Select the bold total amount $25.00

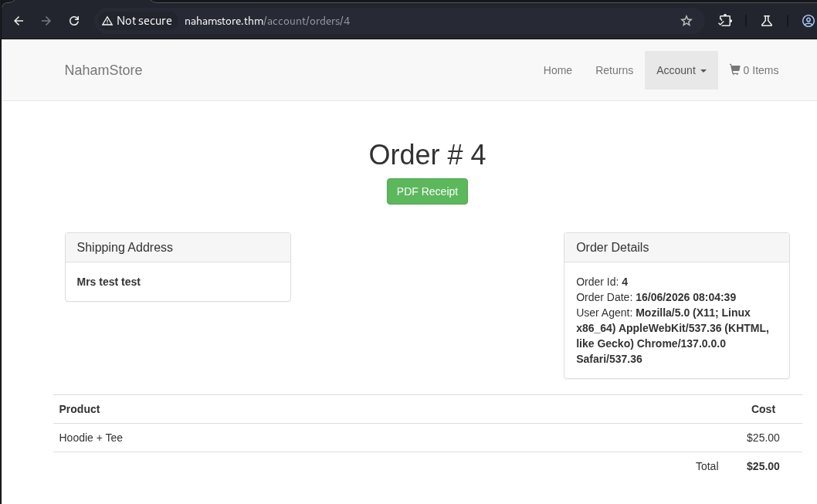[x=763, y=466]
